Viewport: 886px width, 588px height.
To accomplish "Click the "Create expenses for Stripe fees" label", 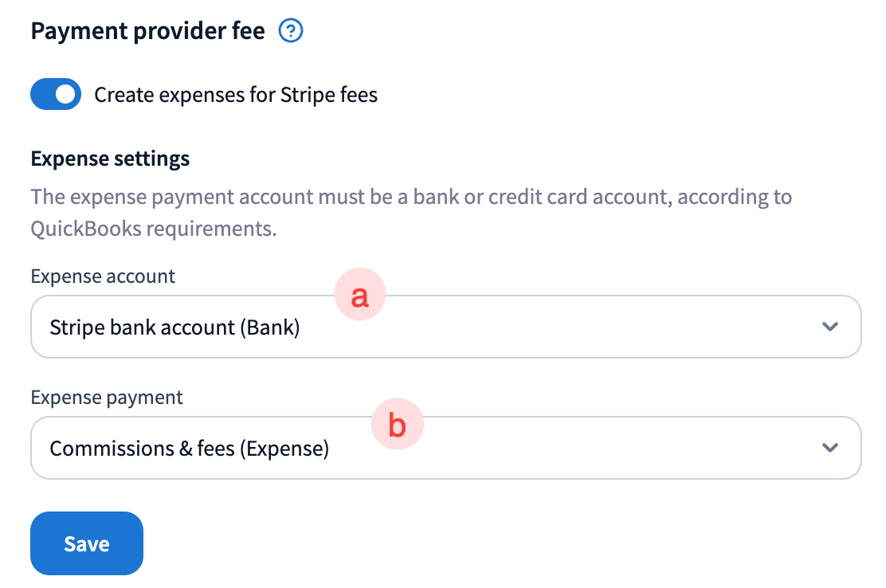I will pyautogui.click(x=236, y=96).
